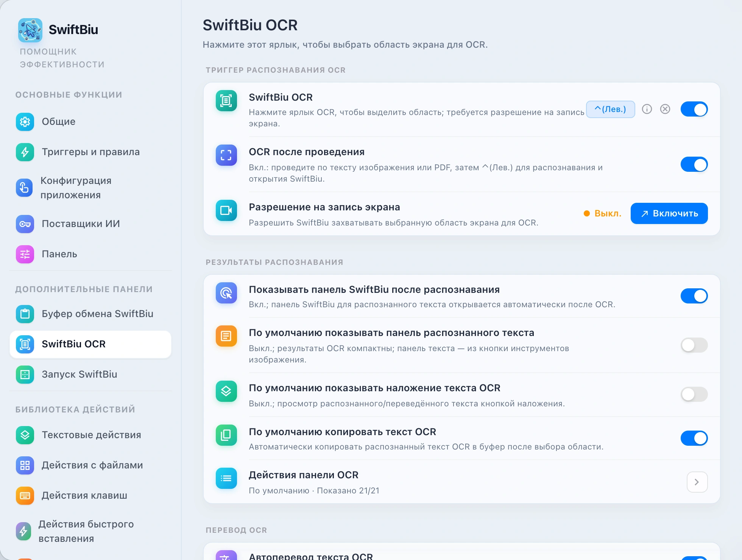Select SwiftBiu OCR sidebar entry
Viewport: 742px width, 560px height.
(90, 344)
